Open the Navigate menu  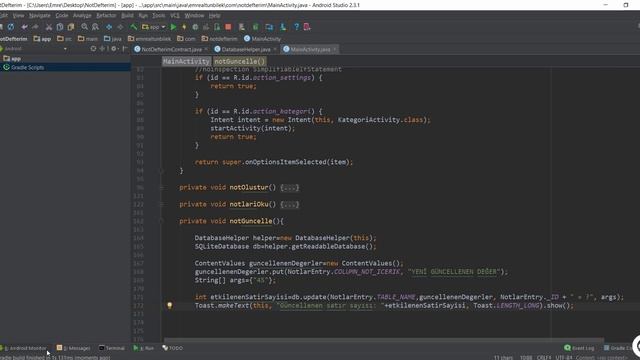(x=40, y=16)
